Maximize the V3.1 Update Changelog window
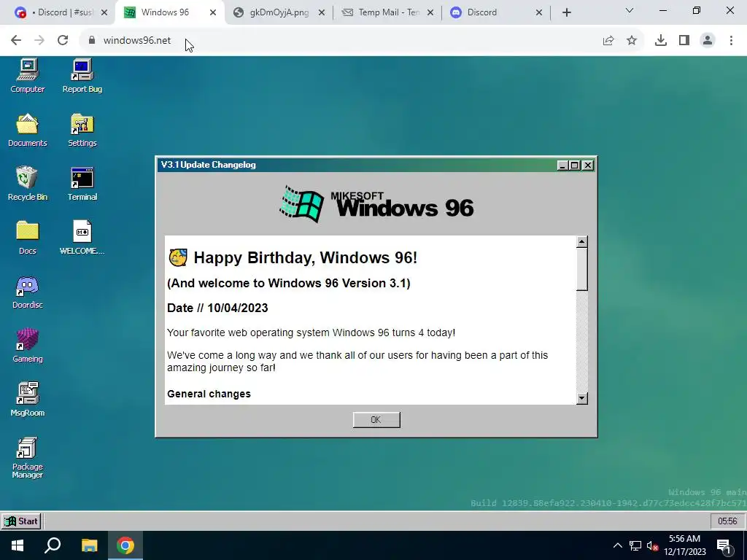The height and width of the screenshot is (560, 747). coord(575,166)
